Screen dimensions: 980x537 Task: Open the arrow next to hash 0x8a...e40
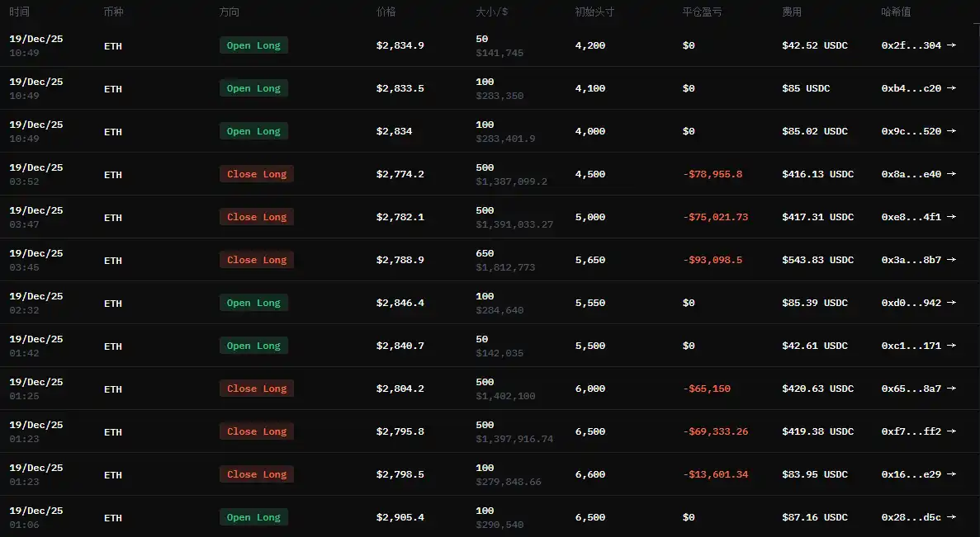951,174
